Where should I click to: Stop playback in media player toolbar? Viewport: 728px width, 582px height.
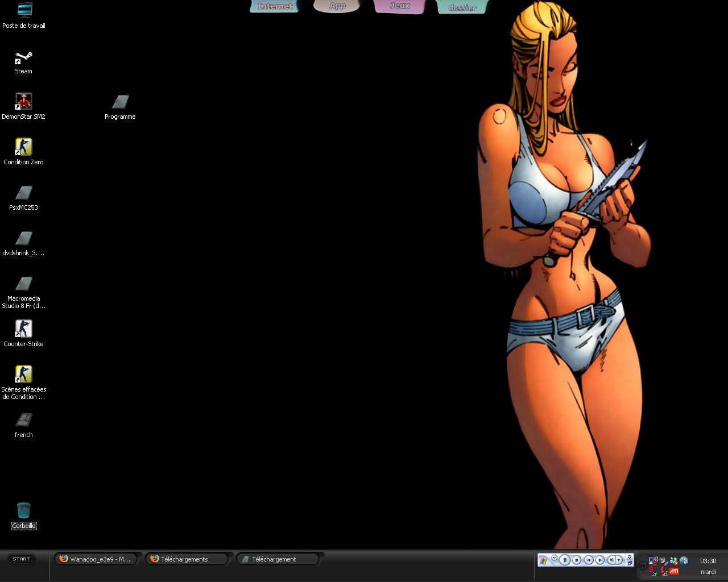tap(577, 560)
